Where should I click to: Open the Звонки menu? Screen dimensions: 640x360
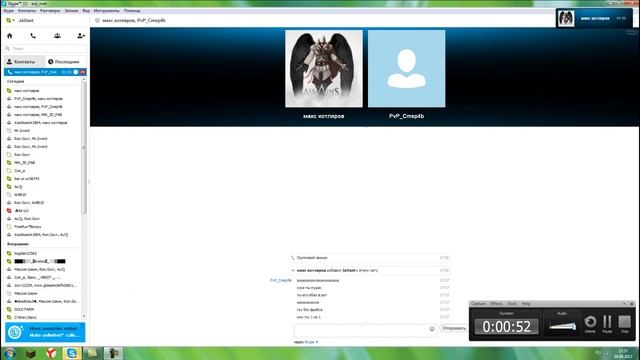pyautogui.click(x=71, y=11)
